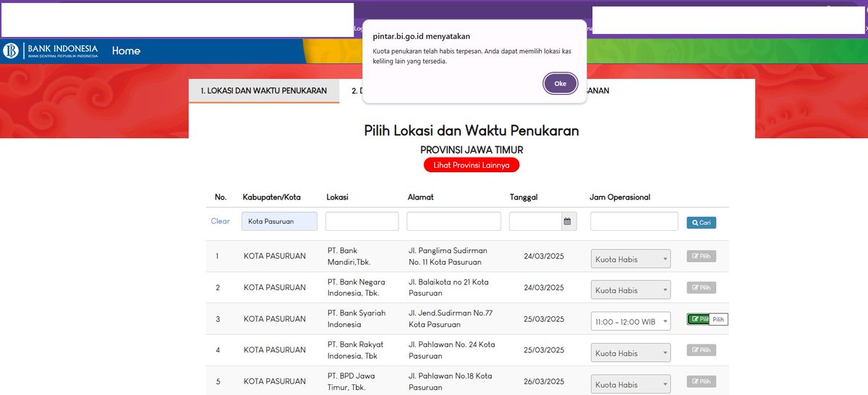
Task: Click the Tanggal filter date field
Action: pyautogui.click(x=535, y=221)
